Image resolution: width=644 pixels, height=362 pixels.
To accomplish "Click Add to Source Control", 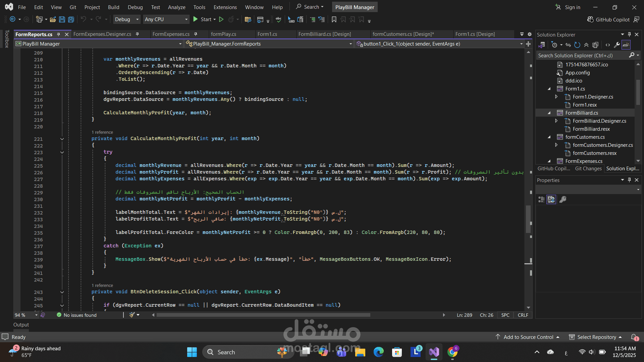I will 528,337.
